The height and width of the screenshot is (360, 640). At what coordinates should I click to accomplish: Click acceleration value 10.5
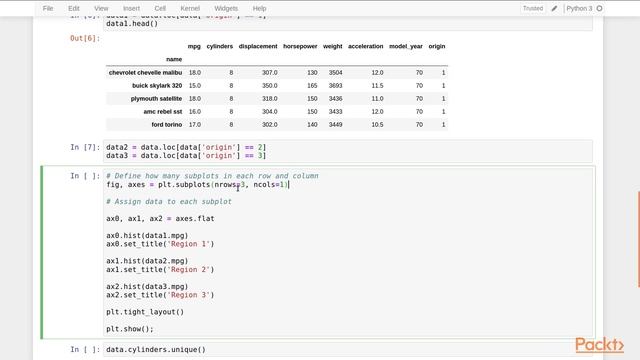pyautogui.click(x=377, y=124)
